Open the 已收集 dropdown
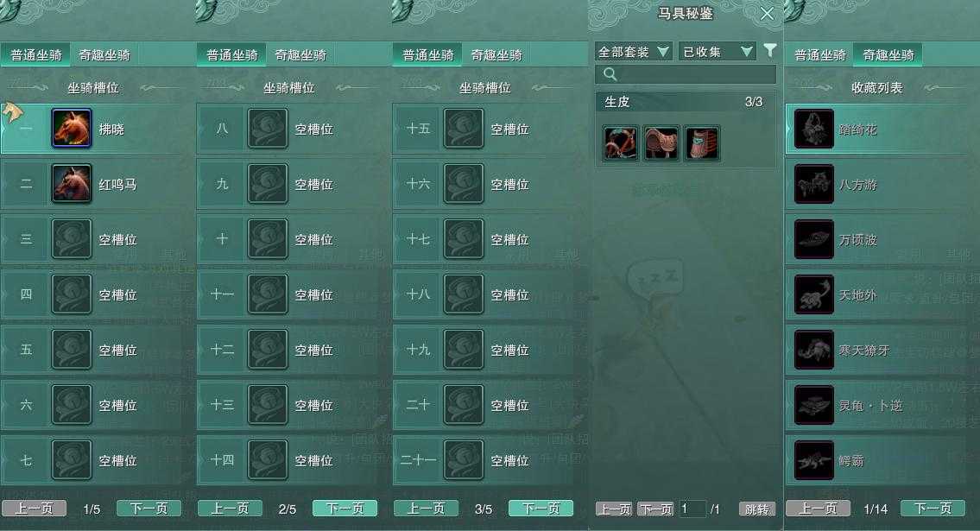 click(x=717, y=51)
